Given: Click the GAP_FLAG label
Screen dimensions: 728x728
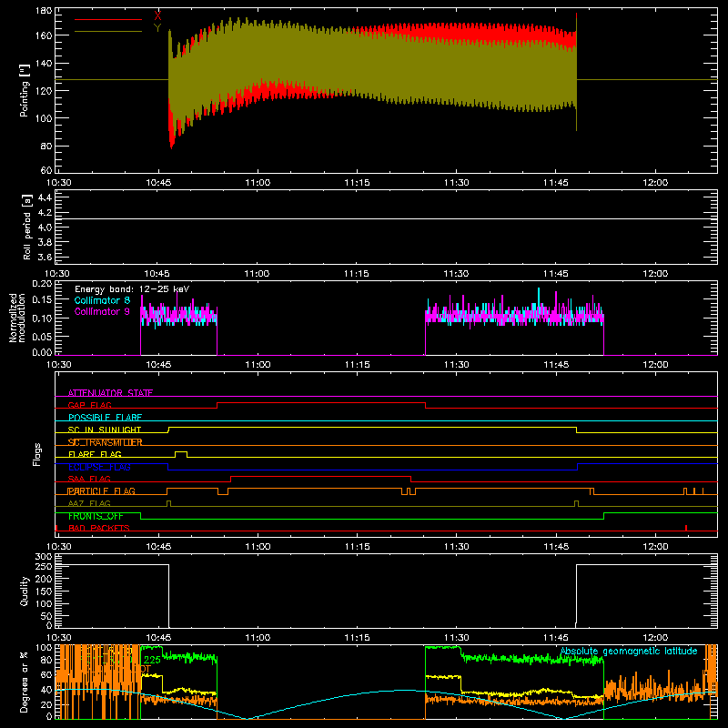Looking at the screenshot, I should coord(89,405).
